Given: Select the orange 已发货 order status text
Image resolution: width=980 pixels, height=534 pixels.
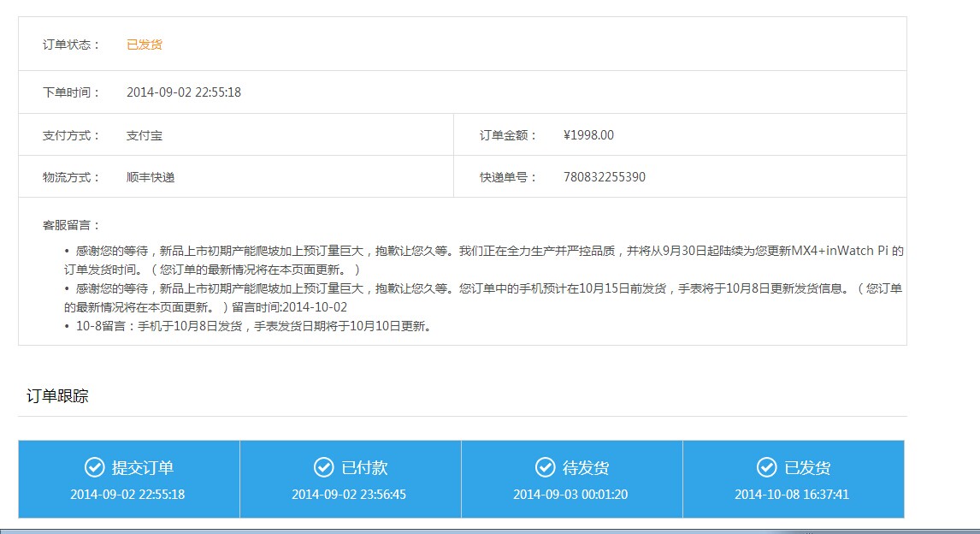Looking at the screenshot, I should (145, 44).
